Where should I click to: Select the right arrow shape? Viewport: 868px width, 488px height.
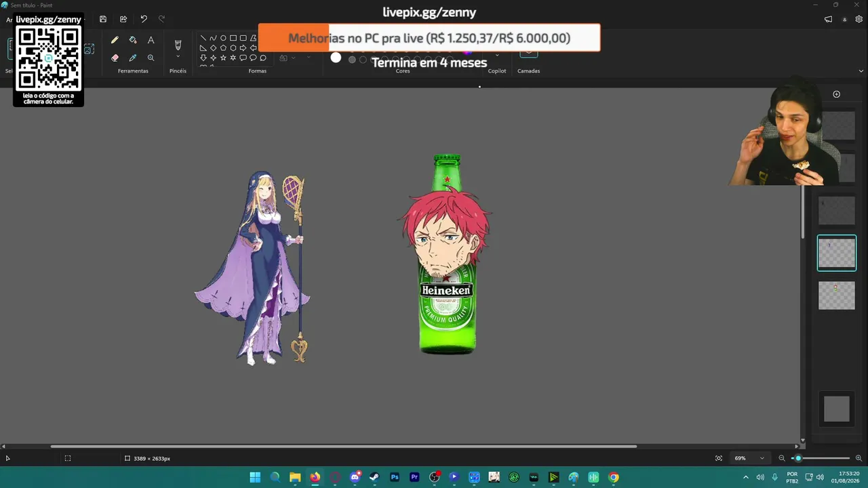click(x=243, y=48)
